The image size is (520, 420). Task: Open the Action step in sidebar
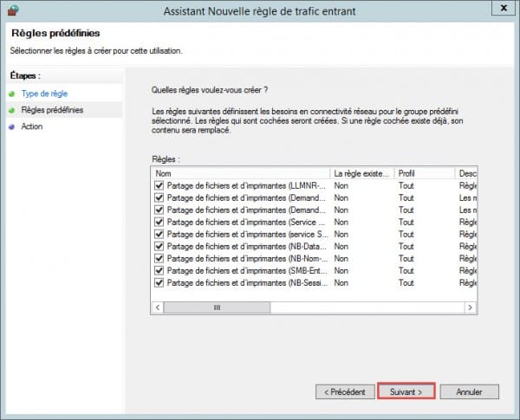[32, 127]
